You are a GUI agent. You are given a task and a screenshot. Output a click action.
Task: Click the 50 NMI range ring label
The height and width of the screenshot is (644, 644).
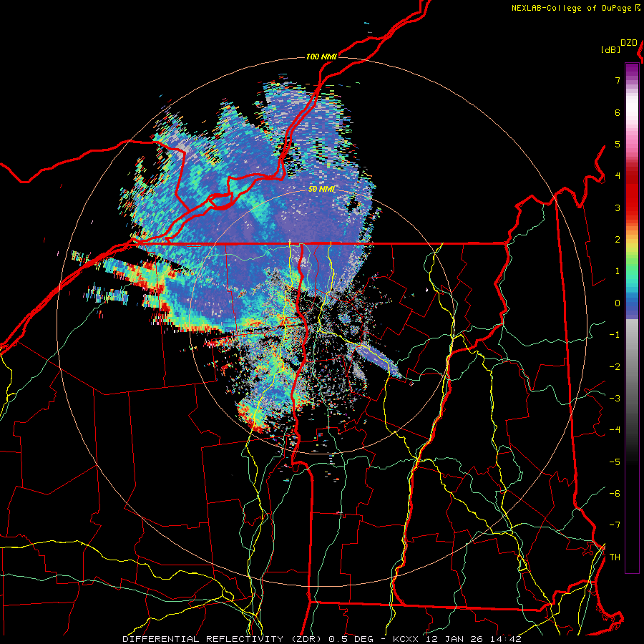[x=321, y=189]
